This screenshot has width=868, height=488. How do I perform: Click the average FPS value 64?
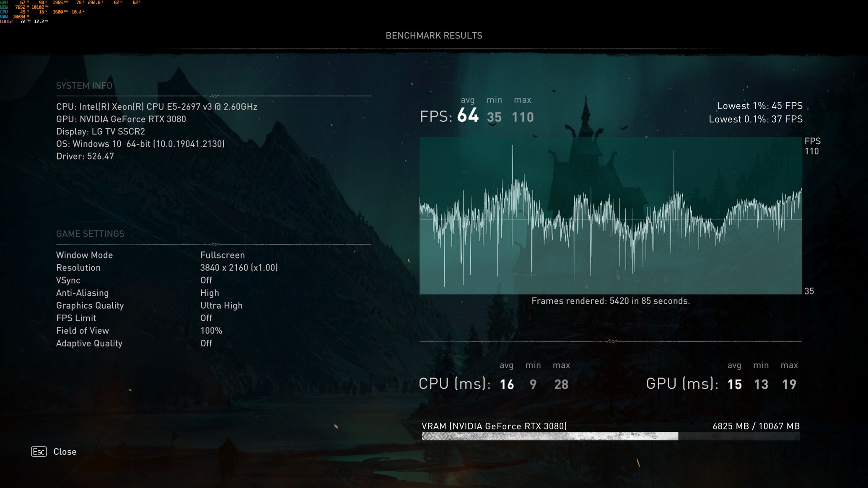pyautogui.click(x=468, y=116)
